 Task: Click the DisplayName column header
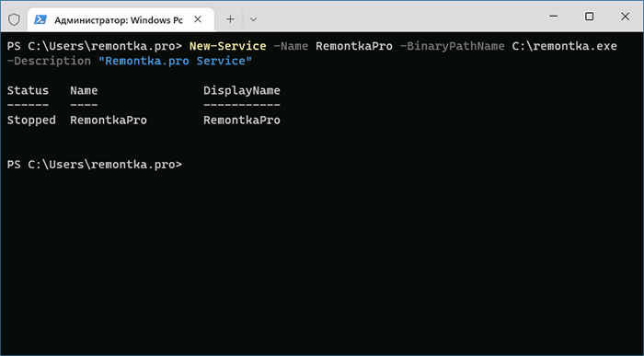pos(242,90)
